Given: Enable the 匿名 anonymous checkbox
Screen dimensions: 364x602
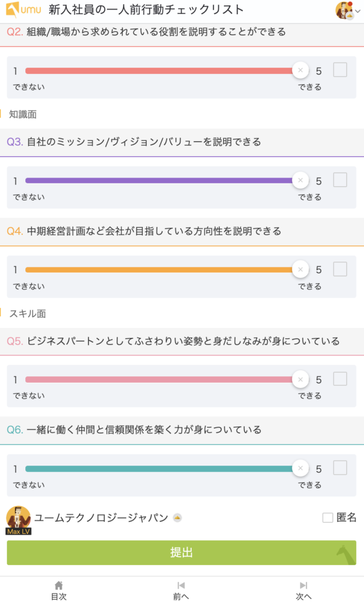Looking at the screenshot, I should [328, 517].
